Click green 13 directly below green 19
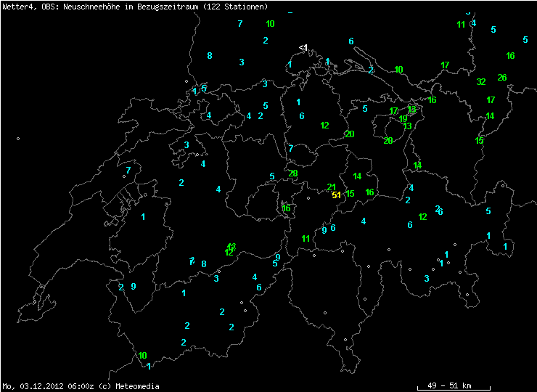 coord(408,126)
